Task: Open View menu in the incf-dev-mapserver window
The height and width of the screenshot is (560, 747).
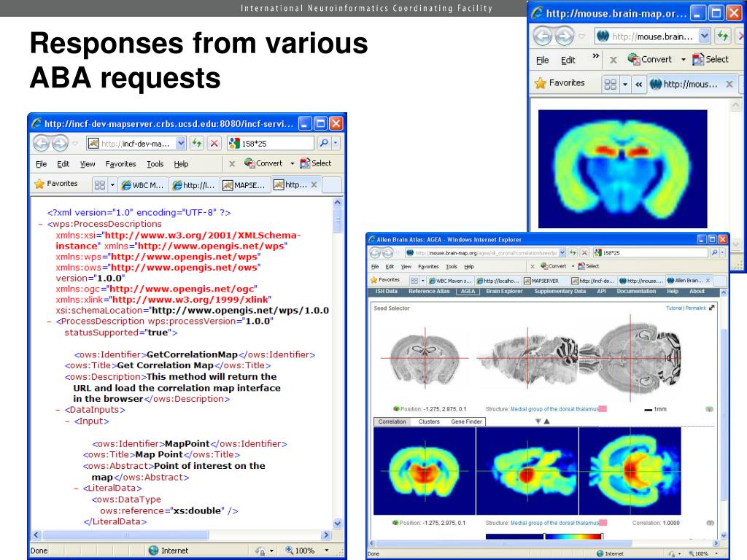Action: pos(88,164)
